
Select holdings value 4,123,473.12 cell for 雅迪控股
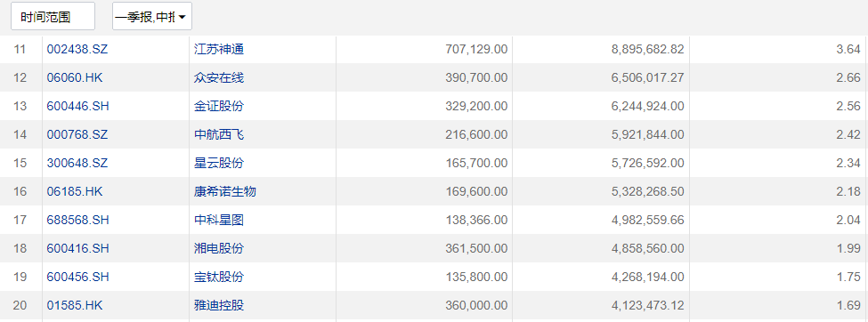tap(601, 305)
